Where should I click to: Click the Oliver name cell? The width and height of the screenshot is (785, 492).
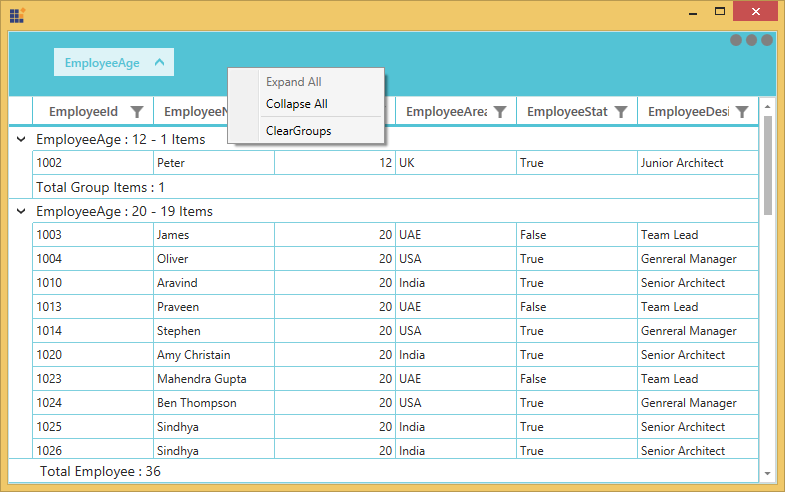click(214, 259)
